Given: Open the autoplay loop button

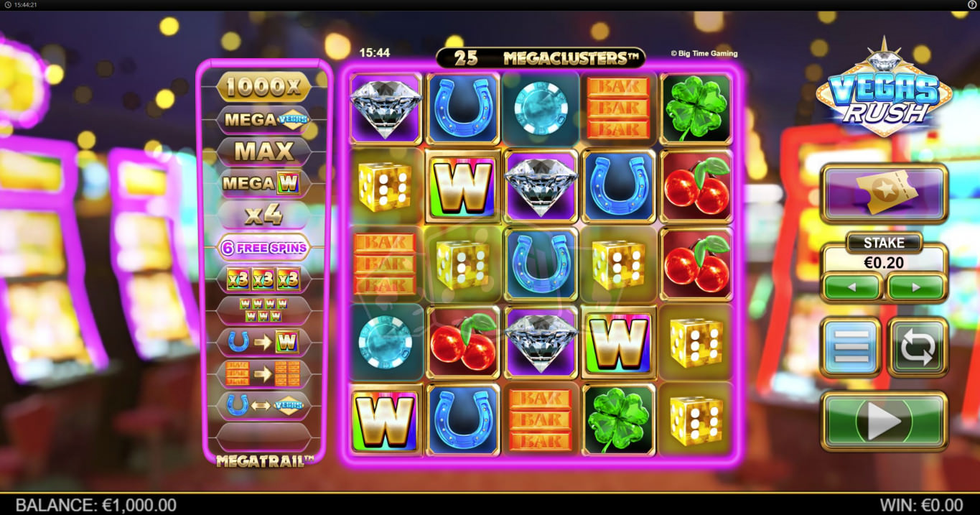Looking at the screenshot, I should pyautogui.click(x=918, y=347).
